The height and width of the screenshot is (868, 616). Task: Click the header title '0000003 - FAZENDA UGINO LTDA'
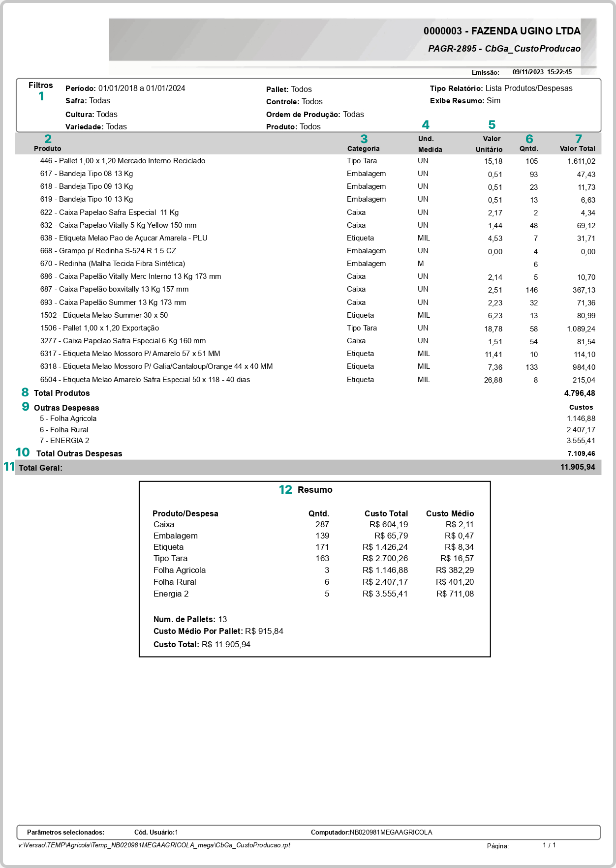[502, 31]
